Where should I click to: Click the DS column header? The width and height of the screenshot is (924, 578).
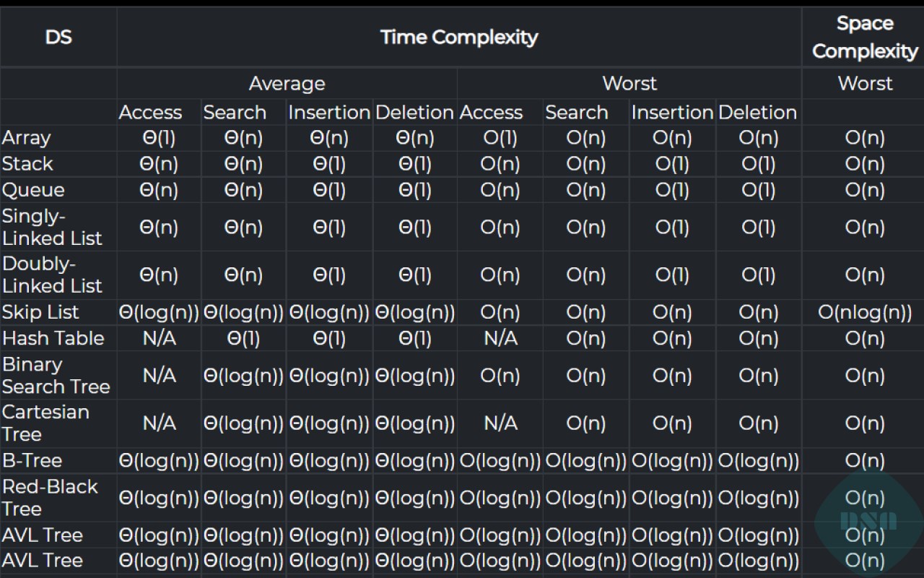58,37
